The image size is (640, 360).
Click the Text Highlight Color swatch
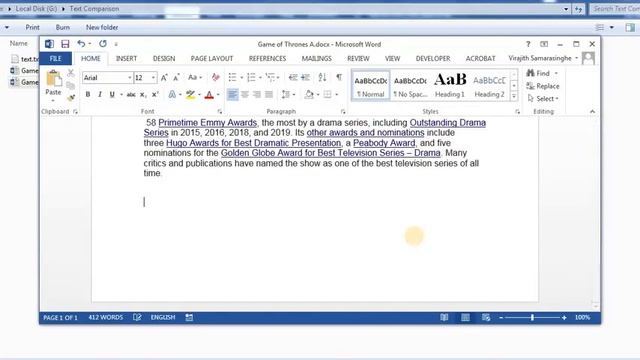tap(190, 95)
